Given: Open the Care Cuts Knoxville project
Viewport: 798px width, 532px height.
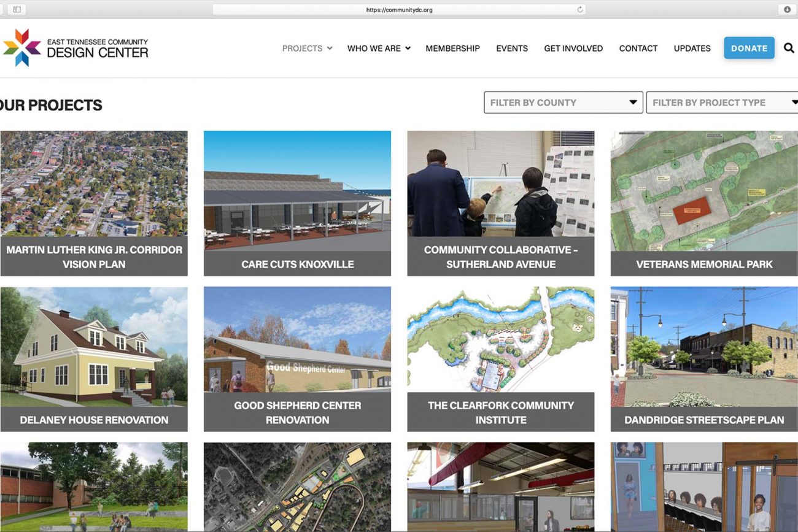Looking at the screenshot, I should tap(297, 203).
